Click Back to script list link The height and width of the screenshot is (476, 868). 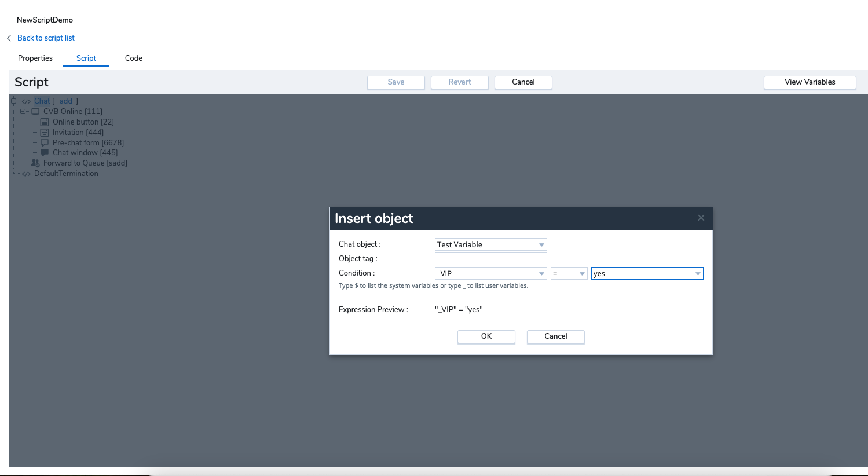pyautogui.click(x=46, y=38)
